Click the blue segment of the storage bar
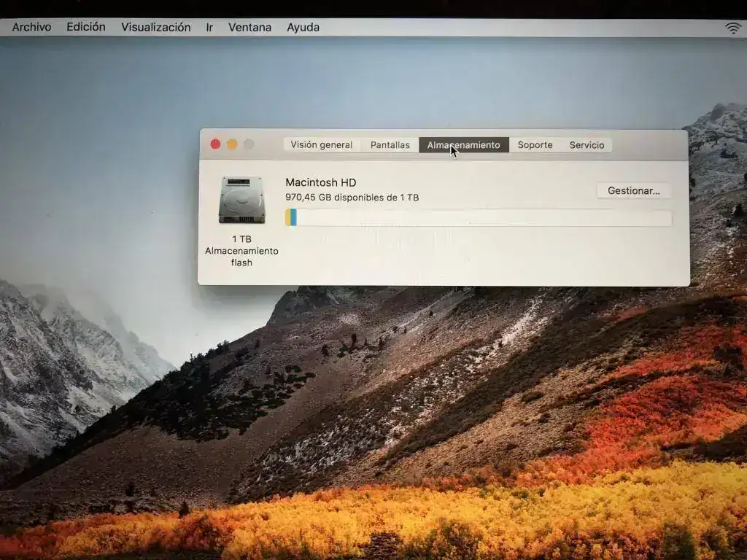The width and height of the screenshot is (747, 560). point(293,217)
